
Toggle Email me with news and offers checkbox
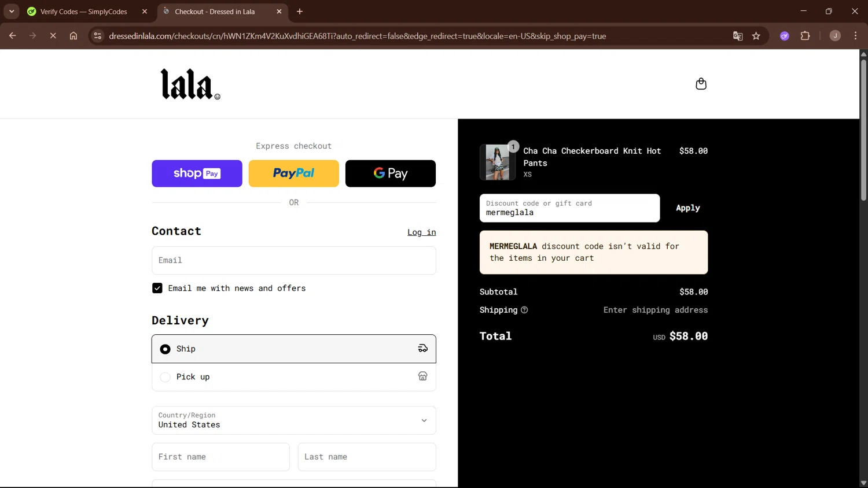click(x=157, y=288)
